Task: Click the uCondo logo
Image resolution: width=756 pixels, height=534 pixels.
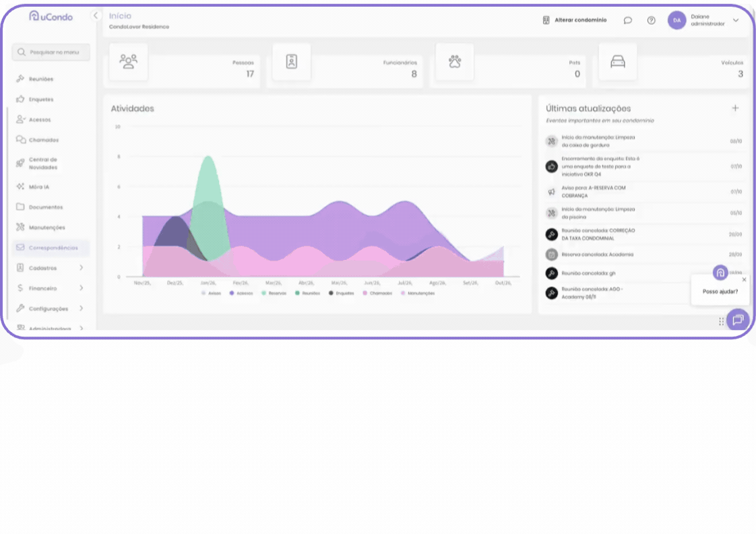Action: pos(51,16)
